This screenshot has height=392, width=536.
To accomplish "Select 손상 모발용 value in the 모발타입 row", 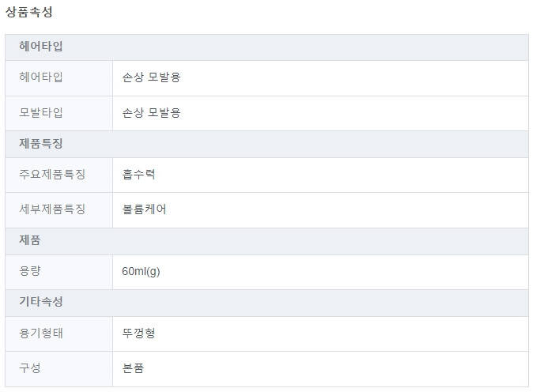I will click(x=151, y=112).
